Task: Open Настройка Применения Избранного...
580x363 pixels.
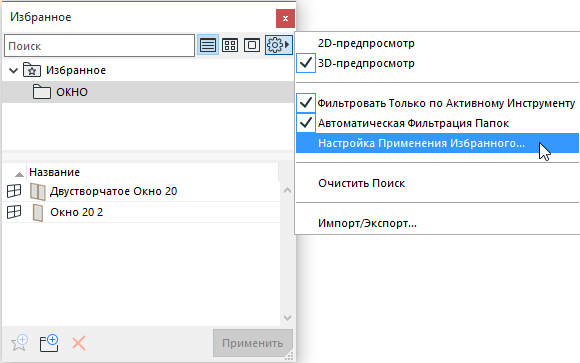Action: 437,143
